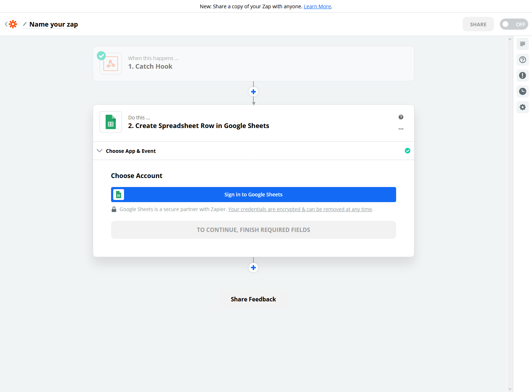Click the Share Feedback button
The width and height of the screenshot is (532, 392).
(253, 299)
